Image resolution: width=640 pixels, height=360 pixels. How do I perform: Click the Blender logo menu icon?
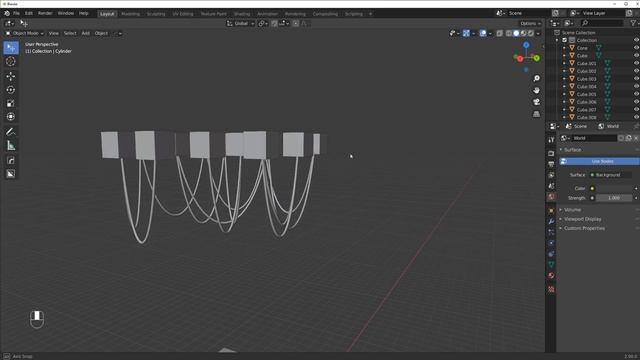click(x=7, y=13)
